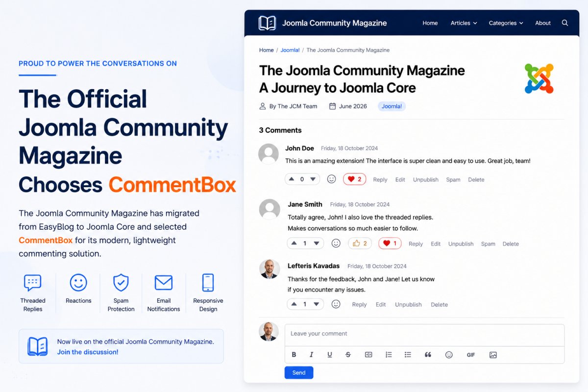Open the emoji picker in the editor toolbar
588x392 pixels.
(449, 355)
